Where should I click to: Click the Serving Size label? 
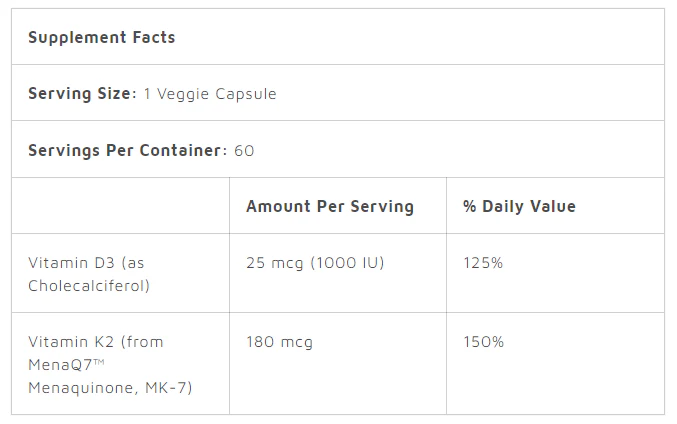point(80,94)
